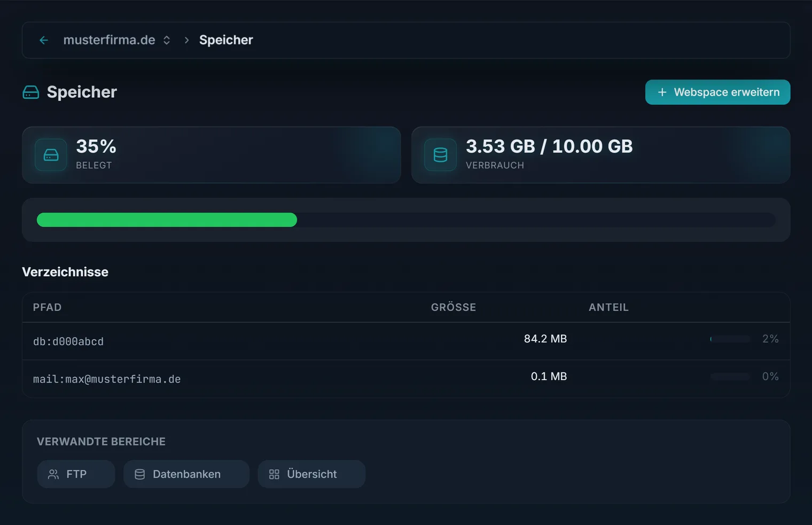This screenshot has width=812, height=525.
Task: Click the PFAD column header
Action: [x=48, y=307]
